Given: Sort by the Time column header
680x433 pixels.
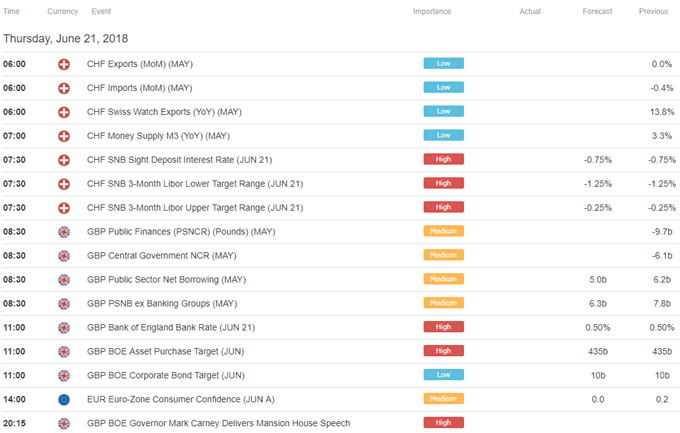Looking at the screenshot, I should (x=11, y=11).
